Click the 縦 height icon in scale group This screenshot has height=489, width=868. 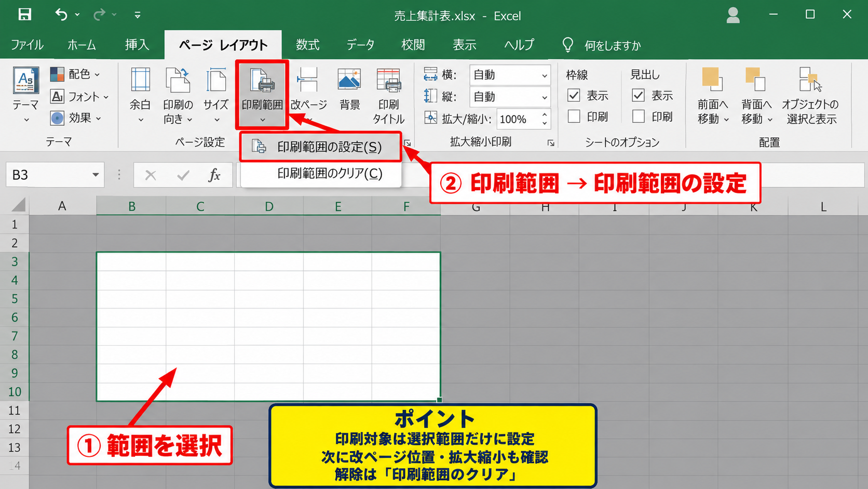click(430, 96)
